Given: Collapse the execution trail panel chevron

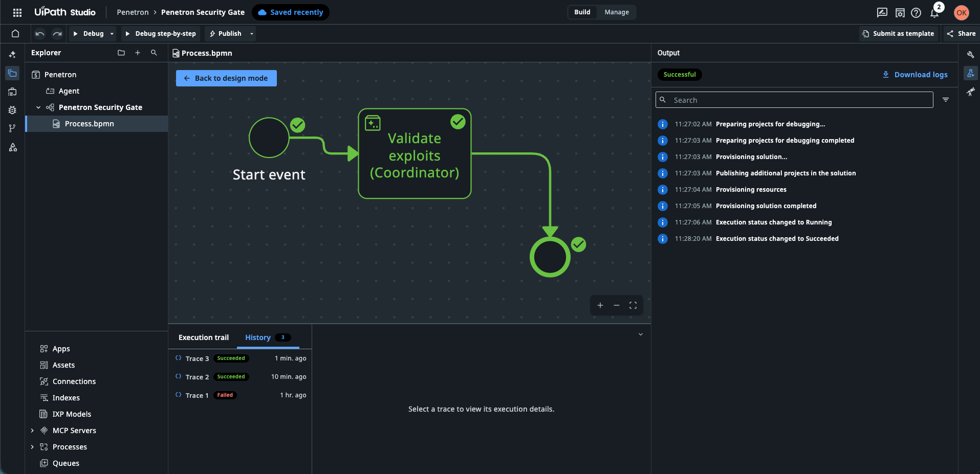Looking at the screenshot, I should pos(640,334).
